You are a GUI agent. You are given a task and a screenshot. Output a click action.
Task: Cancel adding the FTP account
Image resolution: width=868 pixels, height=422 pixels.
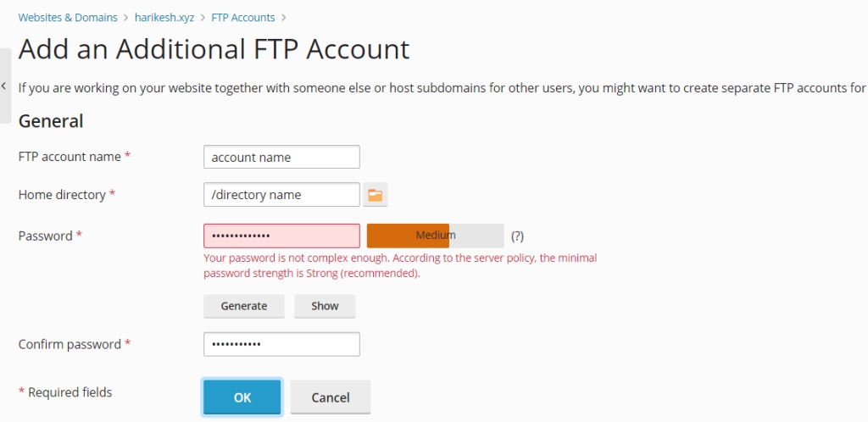(x=331, y=397)
